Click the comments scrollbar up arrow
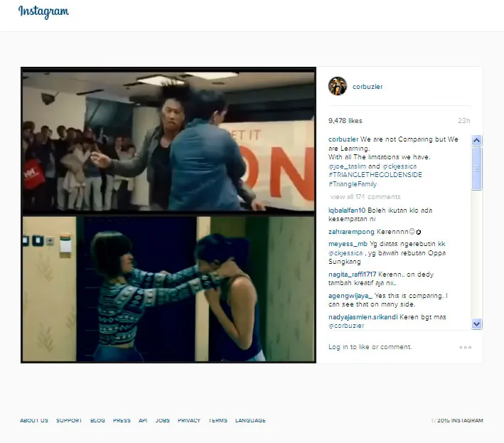504x443 pixels. coord(476,140)
